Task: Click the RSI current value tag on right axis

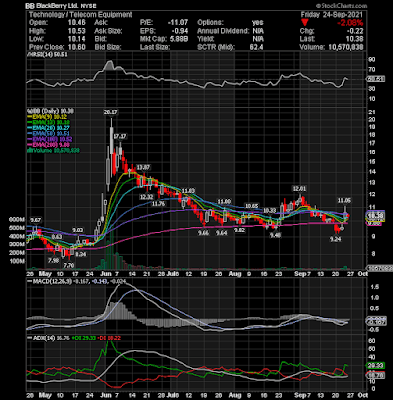Action: 376,79
